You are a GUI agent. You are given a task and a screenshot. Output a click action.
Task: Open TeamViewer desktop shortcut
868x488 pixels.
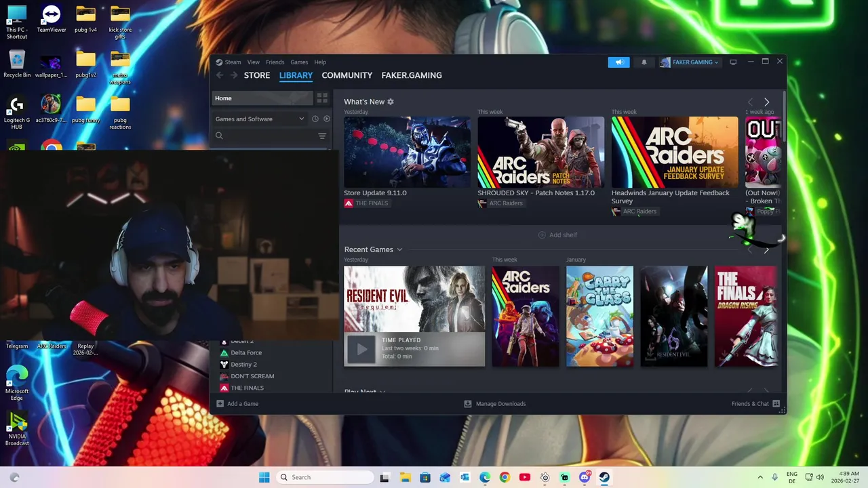coord(52,20)
